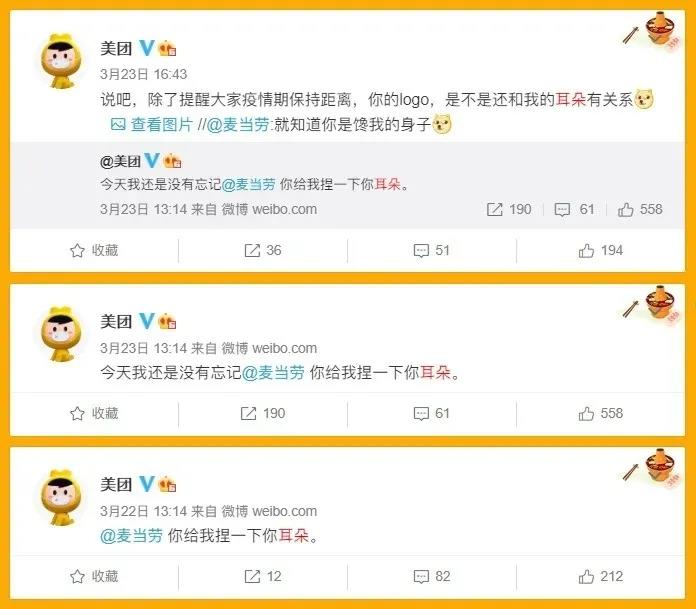Click the 3月23日 16:43 timestamp

click(143, 74)
